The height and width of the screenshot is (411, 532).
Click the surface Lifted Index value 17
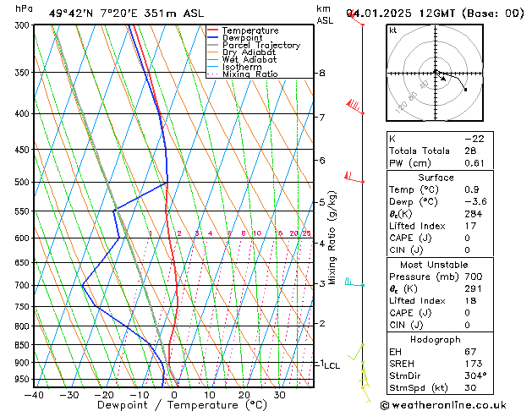tap(470, 226)
